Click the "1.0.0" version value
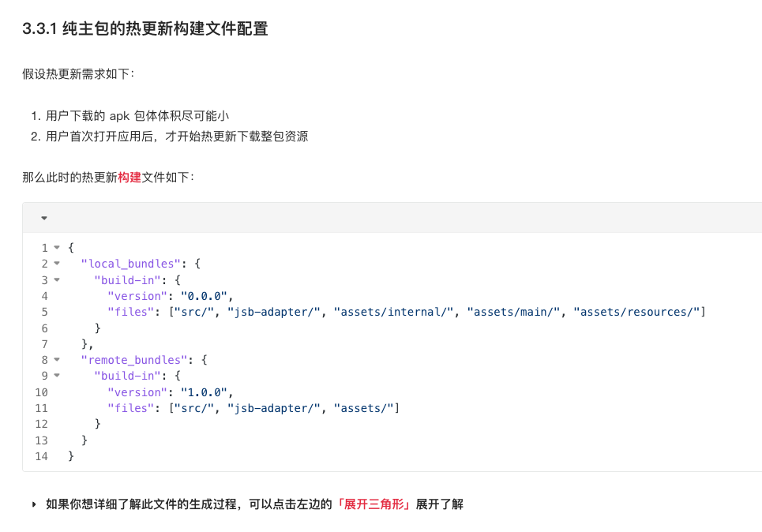 (x=204, y=392)
